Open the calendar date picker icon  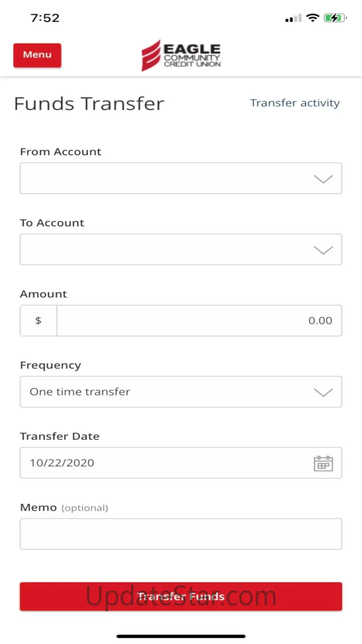323,463
